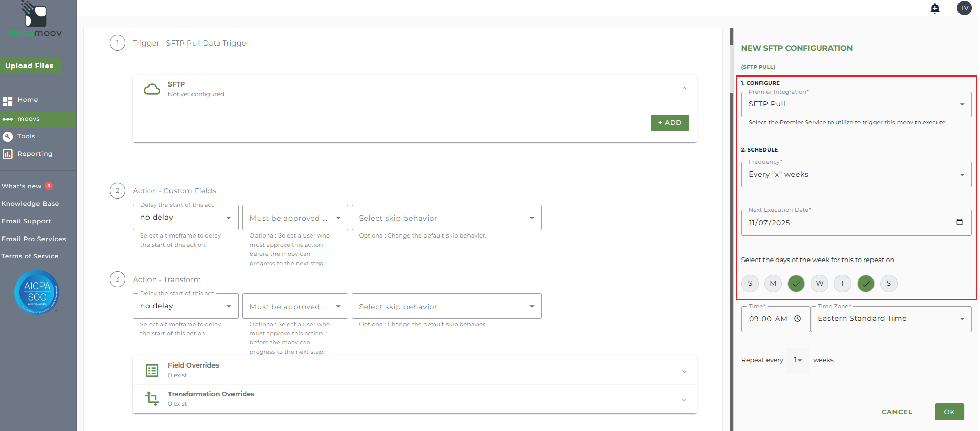Click the Field Overrides list icon
The width and height of the screenshot is (980, 431).
pos(152,371)
